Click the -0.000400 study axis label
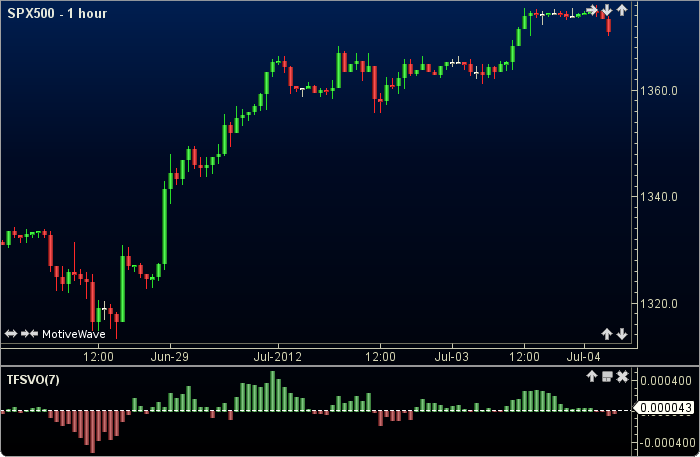 click(x=667, y=443)
